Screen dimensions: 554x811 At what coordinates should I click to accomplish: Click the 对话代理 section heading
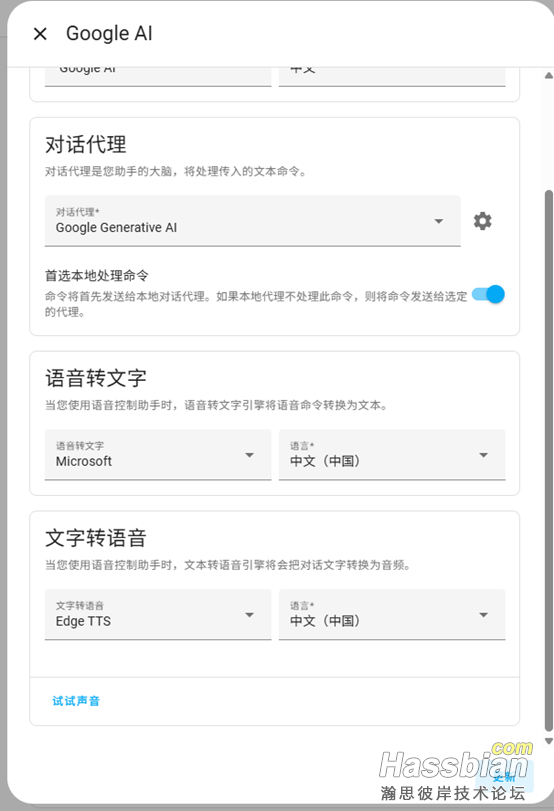(x=86, y=144)
